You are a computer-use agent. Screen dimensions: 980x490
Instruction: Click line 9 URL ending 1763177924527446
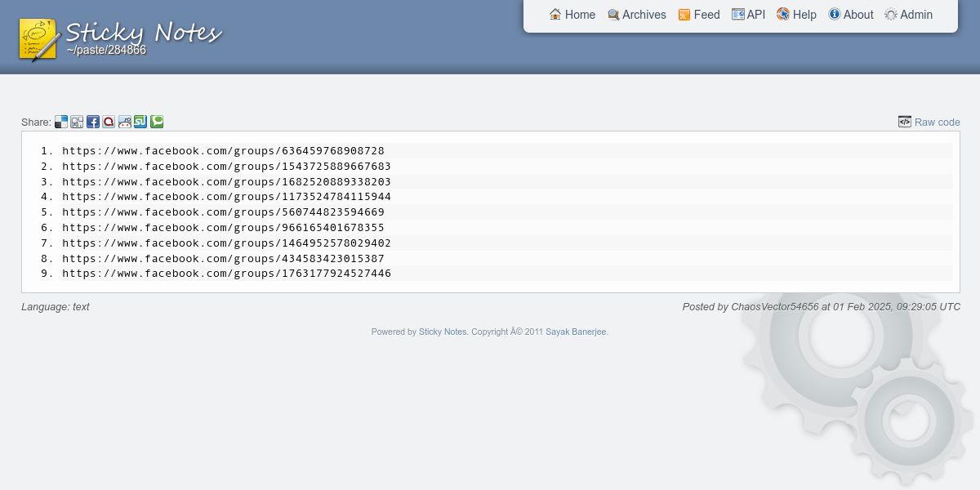[226, 274]
